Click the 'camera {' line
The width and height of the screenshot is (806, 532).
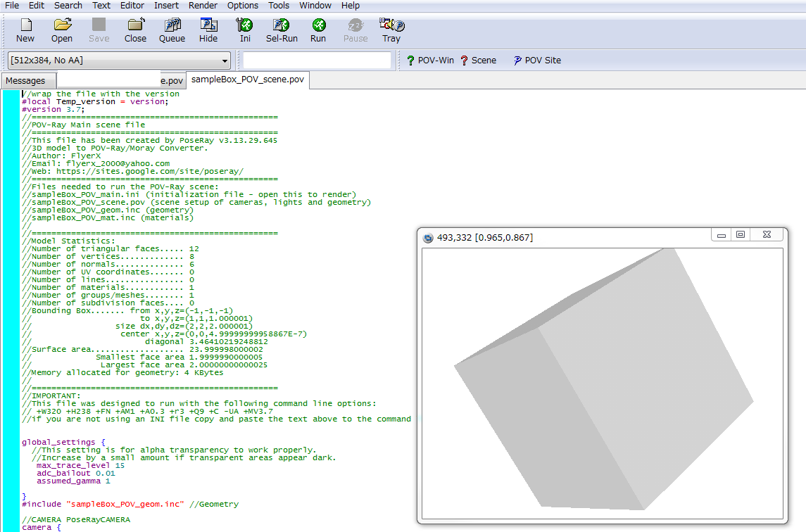[41, 527]
